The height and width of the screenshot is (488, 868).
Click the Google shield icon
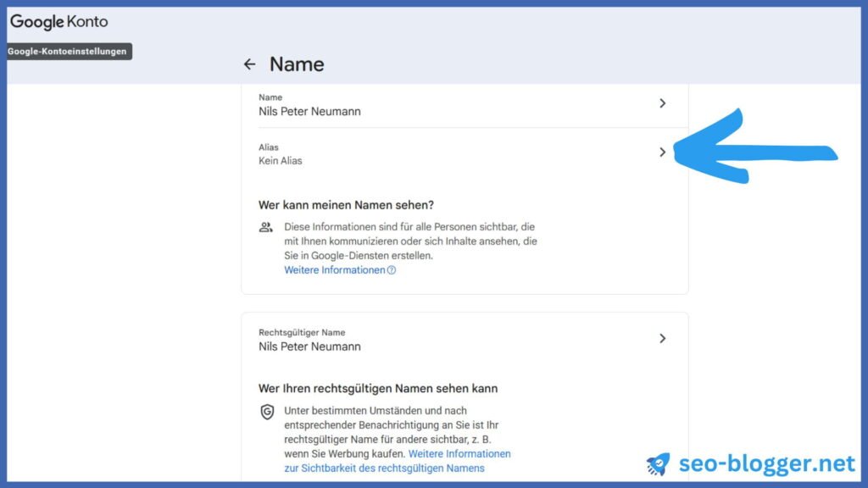[x=267, y=412]
